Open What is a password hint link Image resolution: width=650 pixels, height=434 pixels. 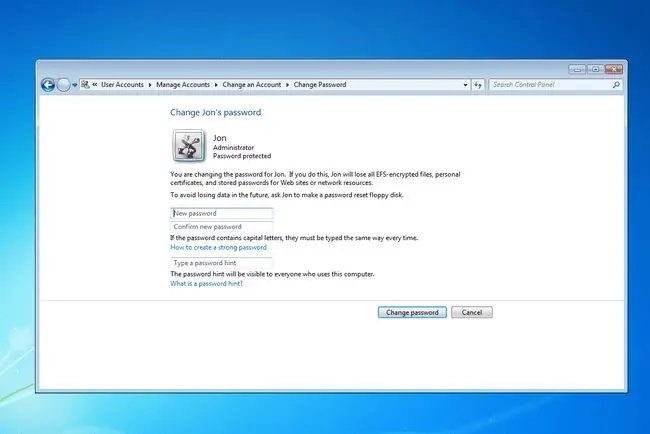point(206,284)
